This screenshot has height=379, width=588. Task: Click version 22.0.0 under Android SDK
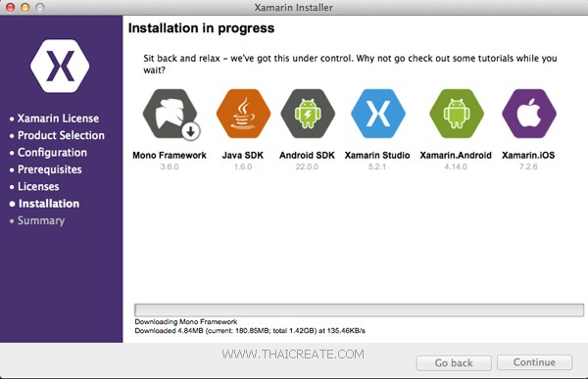coord(307,166)
